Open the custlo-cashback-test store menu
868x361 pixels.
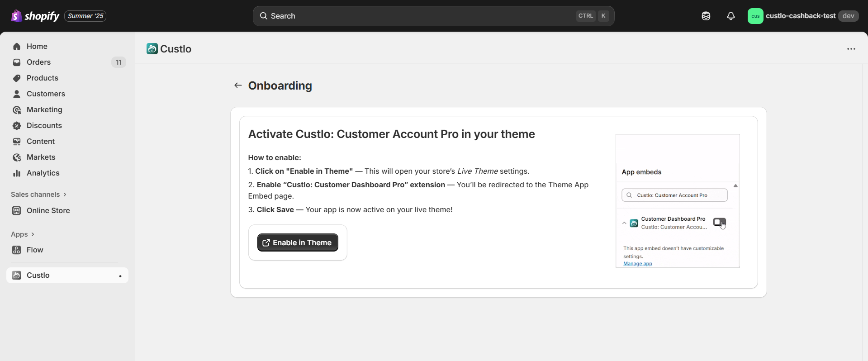tap(803, 16)
